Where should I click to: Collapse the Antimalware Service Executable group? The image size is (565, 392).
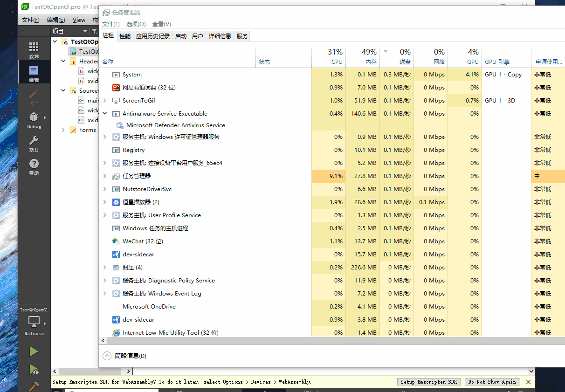tap(105, 114)
